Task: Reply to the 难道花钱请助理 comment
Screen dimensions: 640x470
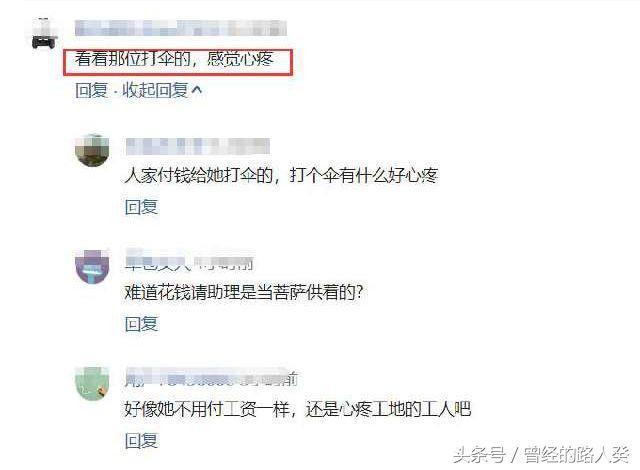Action: tap(141, 324)
